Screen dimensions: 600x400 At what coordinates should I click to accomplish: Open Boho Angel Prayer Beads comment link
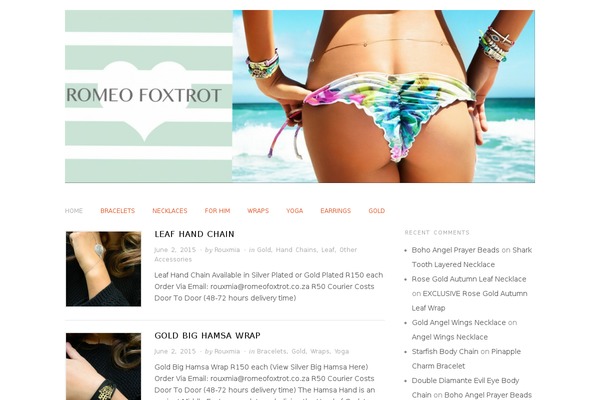(x=455, y=250)
